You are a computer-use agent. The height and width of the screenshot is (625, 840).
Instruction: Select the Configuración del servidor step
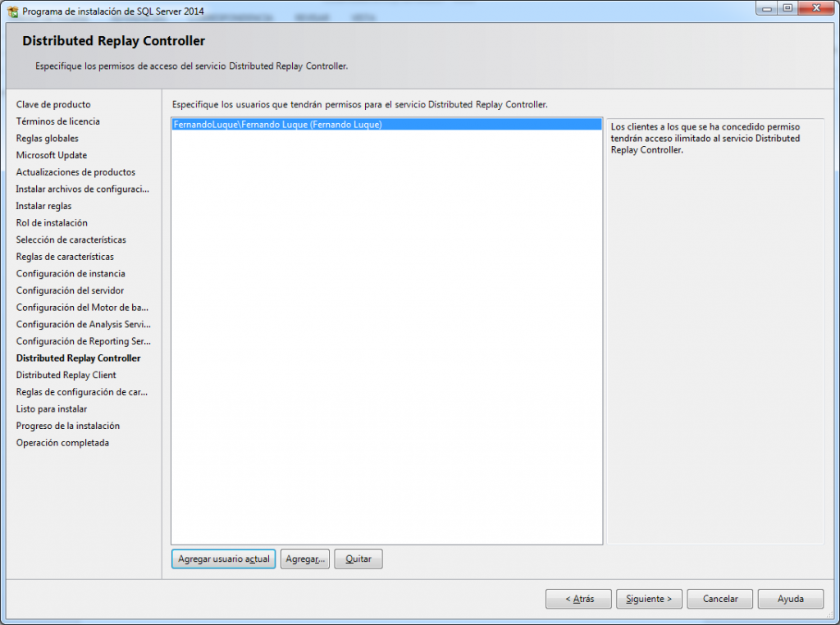(70, 290)
